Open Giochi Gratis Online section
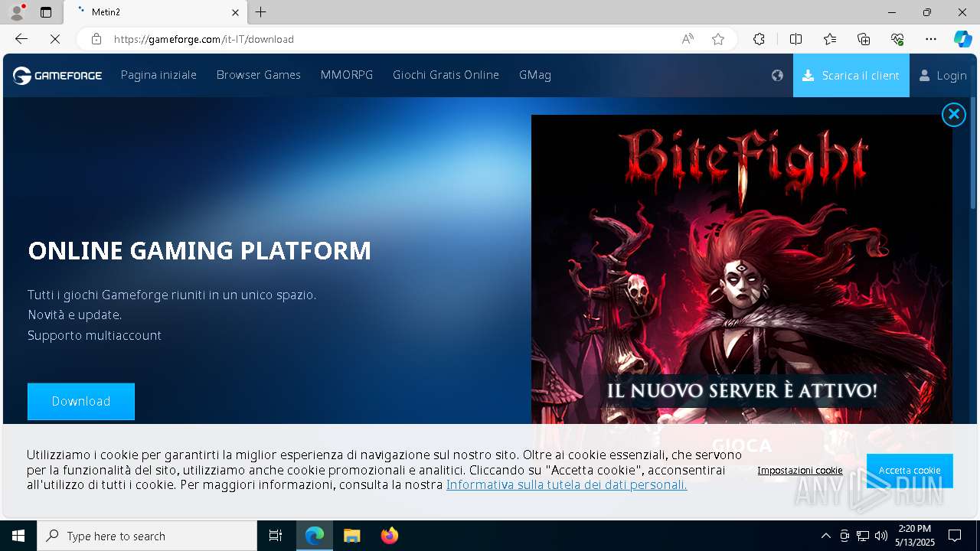 446,75
